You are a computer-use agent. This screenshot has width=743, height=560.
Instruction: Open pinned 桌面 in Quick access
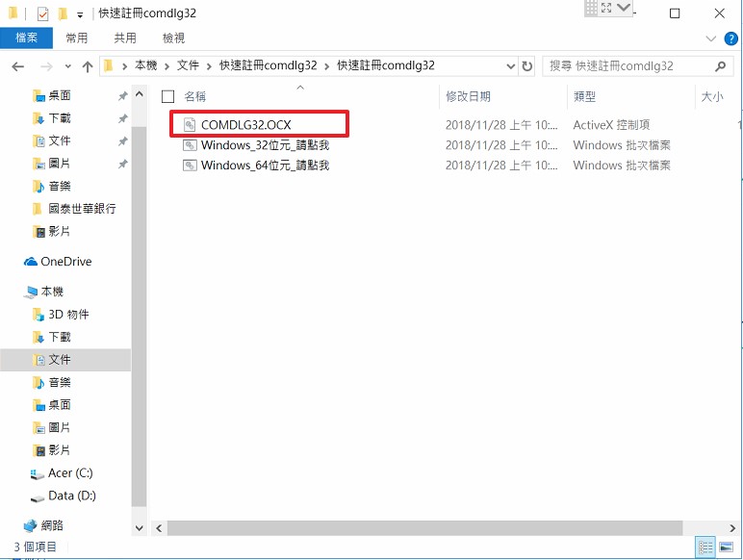click(x=60, y=95)
